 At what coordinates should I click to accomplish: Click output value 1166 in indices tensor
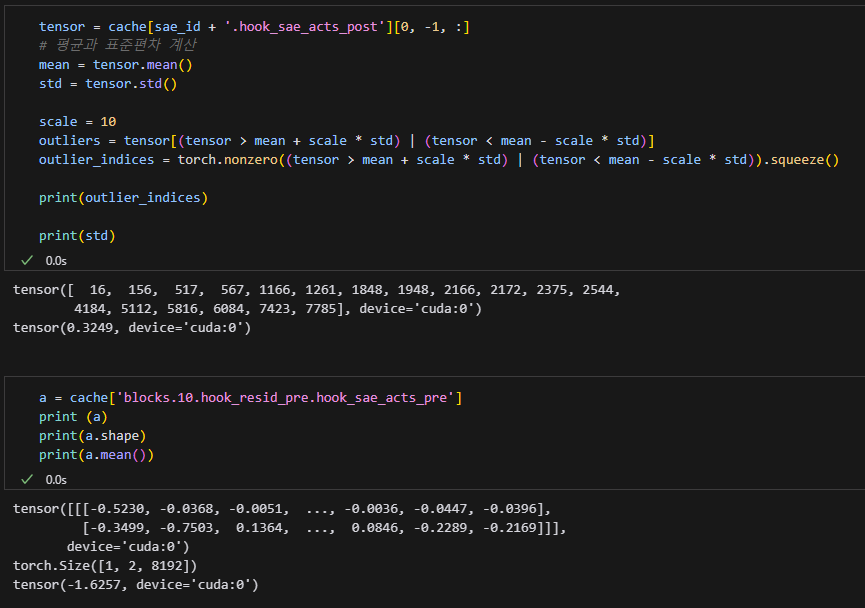274,290
